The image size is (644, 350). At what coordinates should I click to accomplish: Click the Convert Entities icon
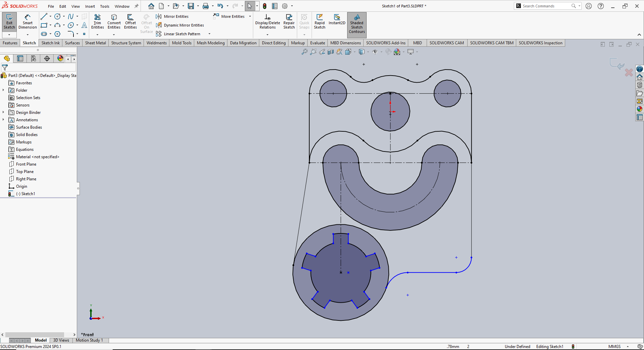114,21
